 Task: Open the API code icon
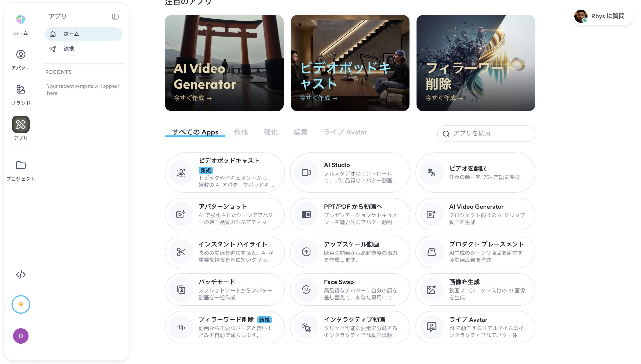coord(21,274)
